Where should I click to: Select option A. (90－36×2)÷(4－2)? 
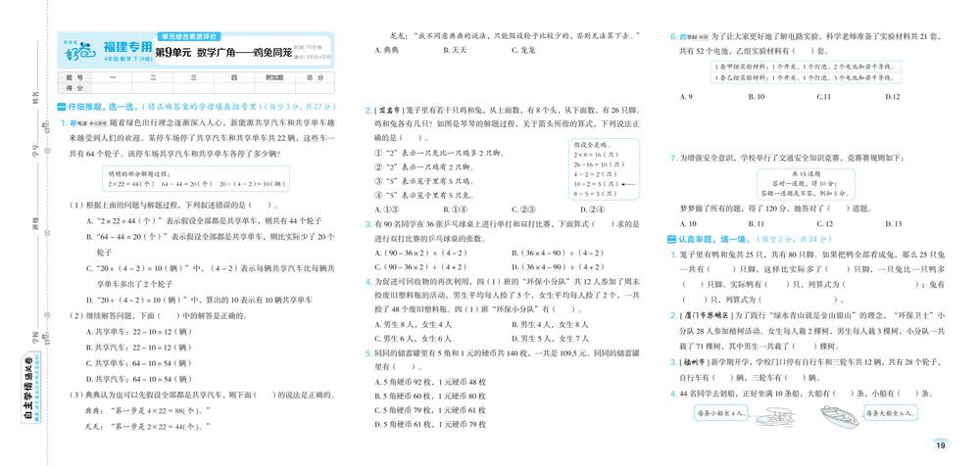420,253
